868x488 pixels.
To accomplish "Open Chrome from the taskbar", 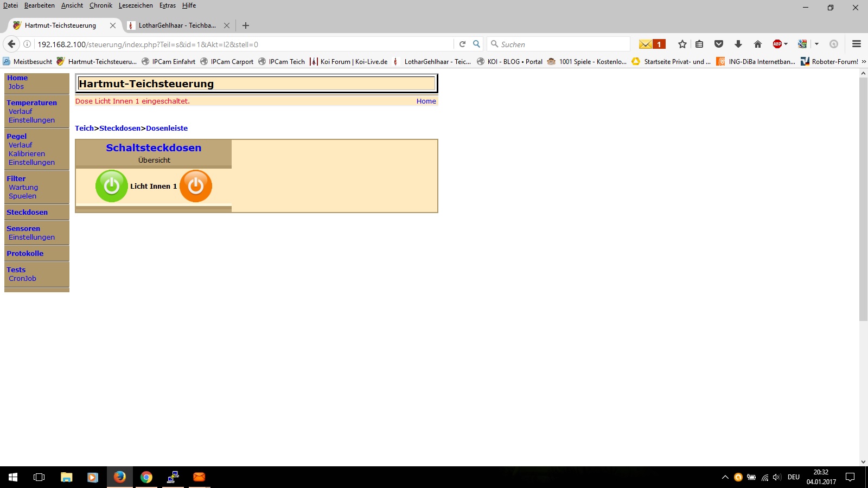I will tap(146, 477).
